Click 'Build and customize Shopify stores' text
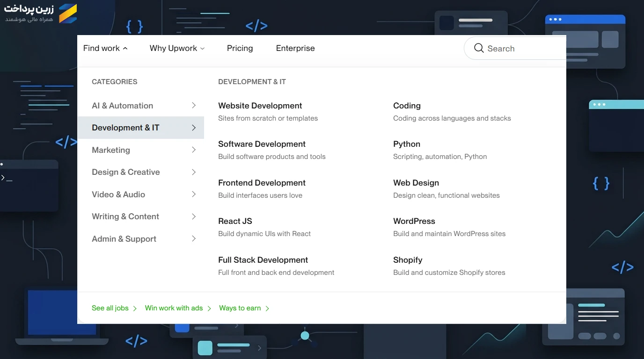The height and width of the screenshot is (359, 644). click(449, 273)
